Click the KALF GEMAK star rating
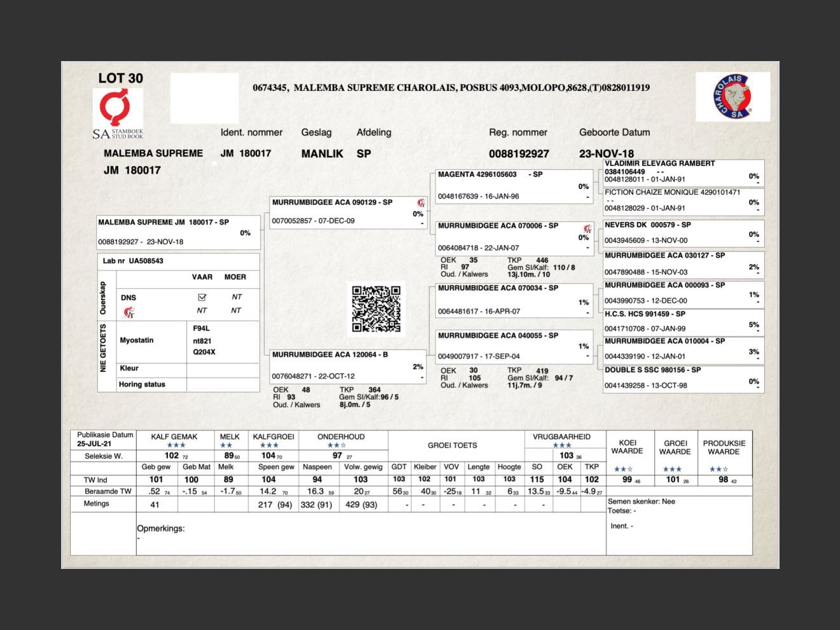The width and height of the screenshot is (840, 630). [176, 445]
